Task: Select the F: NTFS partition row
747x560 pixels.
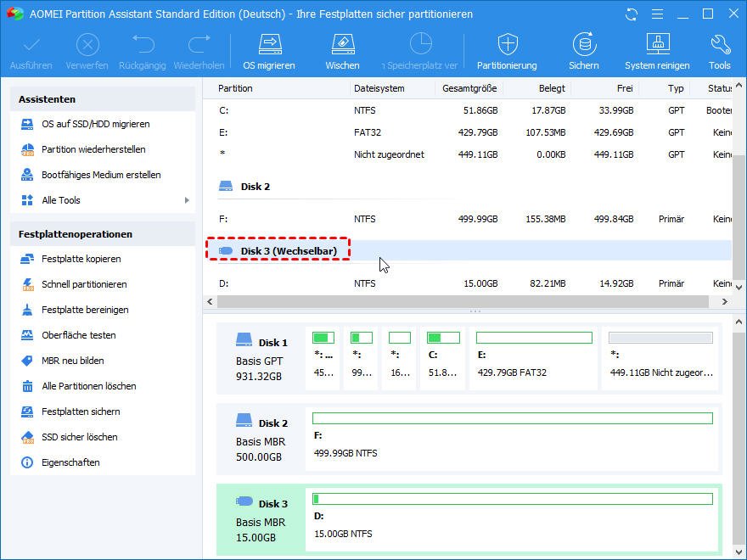Action: [469, 219]
